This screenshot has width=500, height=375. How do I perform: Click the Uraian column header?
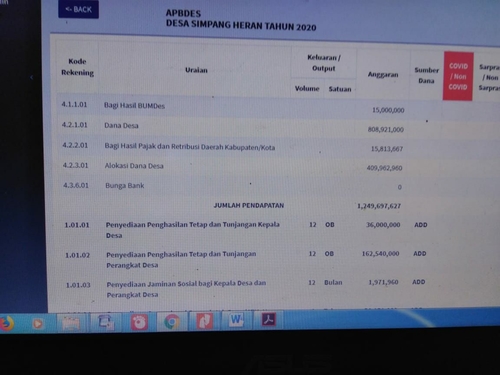(196, 70)
